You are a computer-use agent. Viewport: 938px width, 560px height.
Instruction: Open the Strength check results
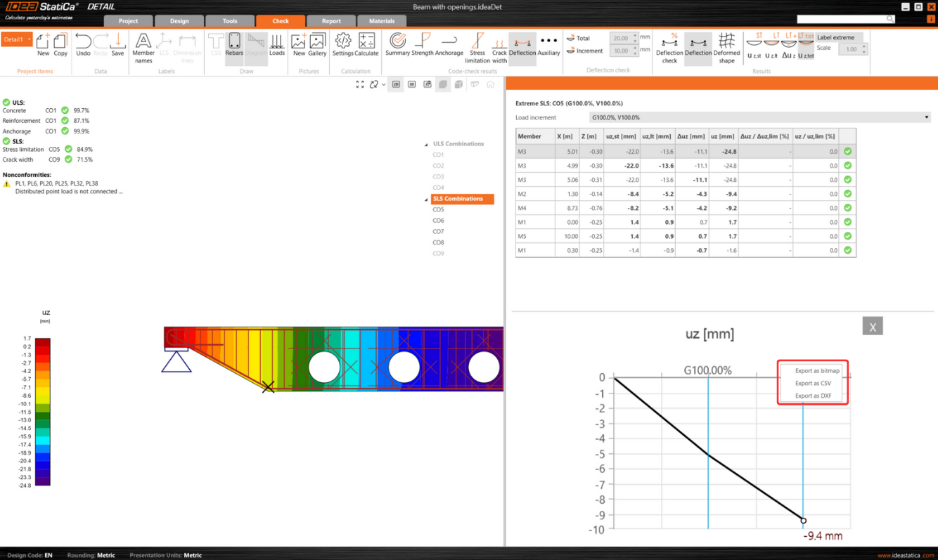423,44
